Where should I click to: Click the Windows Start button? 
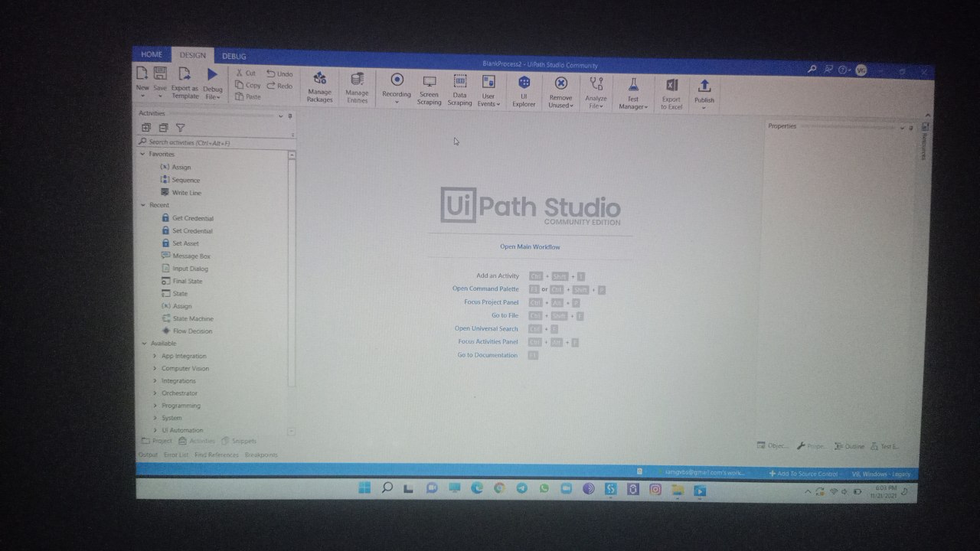(x=364, y=487)
